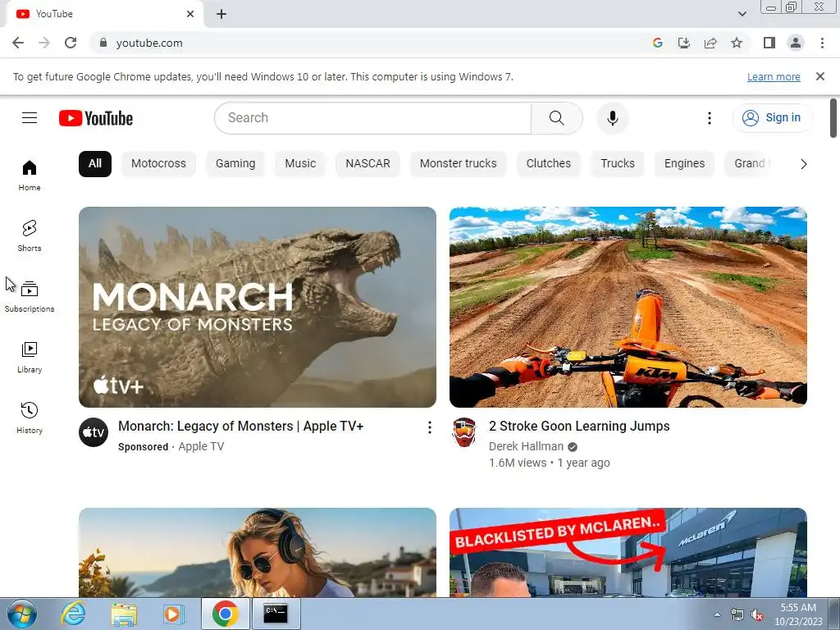This screenshot has height=630, width=840.
Task: Bookmark this page with star icon
Action: 737,43
